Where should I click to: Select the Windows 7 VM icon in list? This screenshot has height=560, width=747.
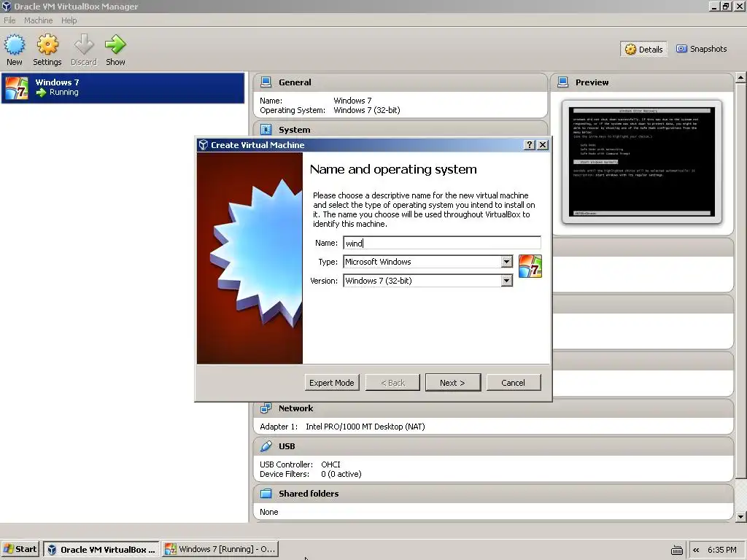17,88
